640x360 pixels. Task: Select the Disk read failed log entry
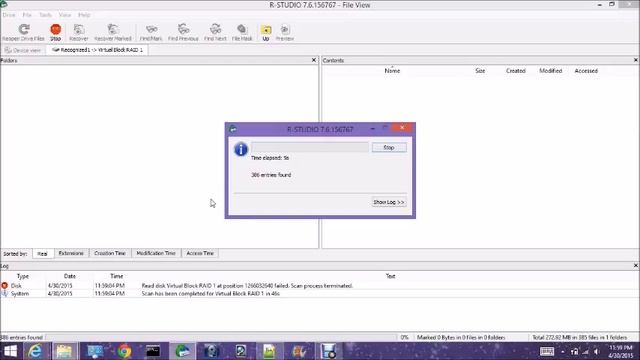320,286
